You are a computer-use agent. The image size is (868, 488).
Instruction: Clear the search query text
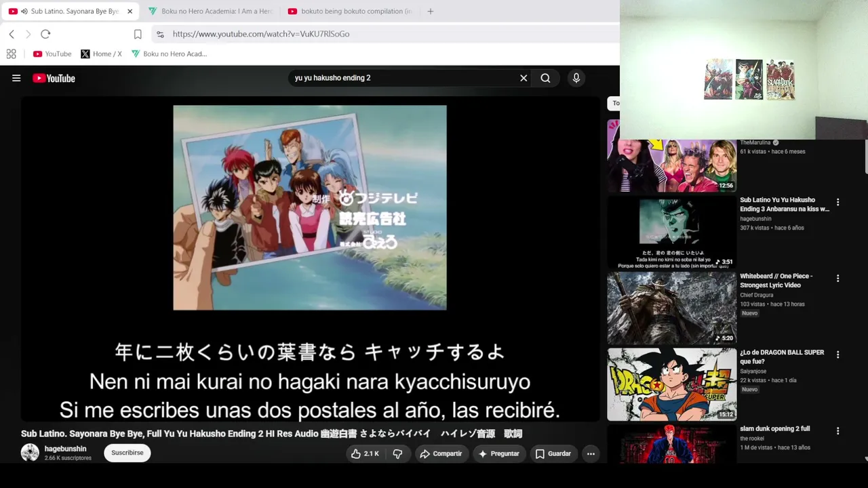(x=524, y=78)
